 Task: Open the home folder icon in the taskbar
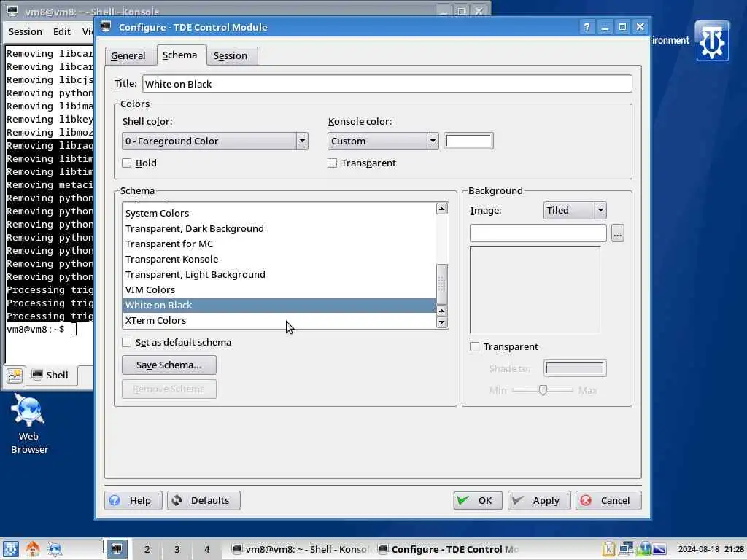[x=32, y=549]
